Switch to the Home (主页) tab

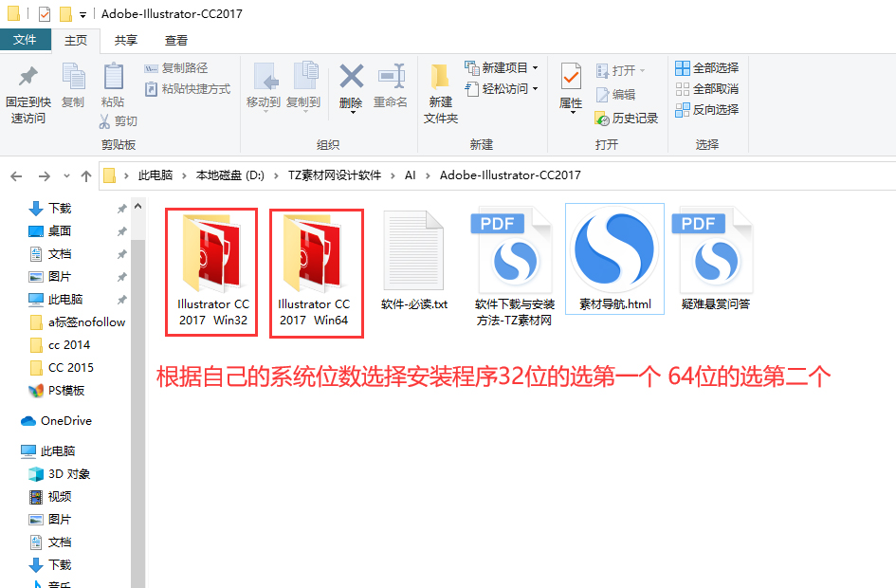tap(76, 41)
